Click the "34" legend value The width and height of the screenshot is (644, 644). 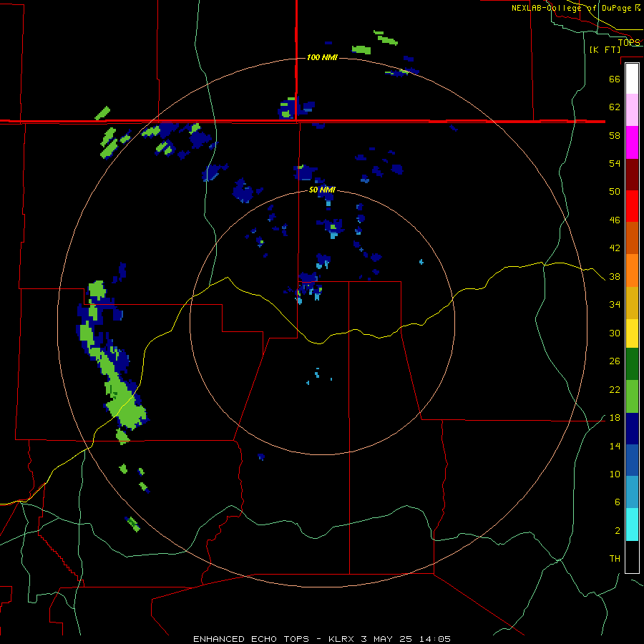(x=615, y=305)
